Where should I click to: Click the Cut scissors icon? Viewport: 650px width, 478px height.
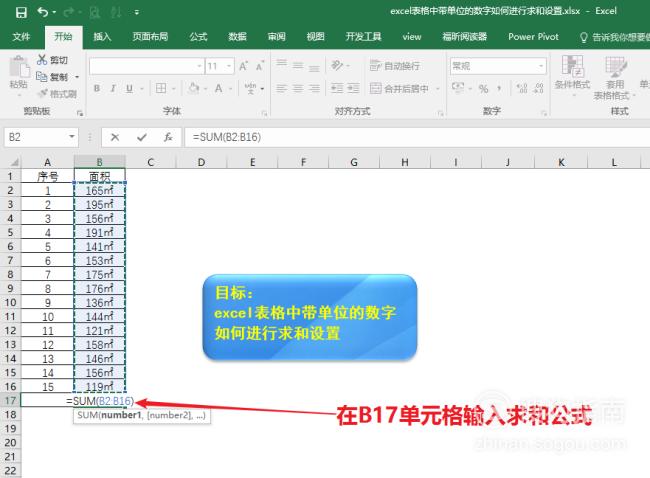[x=41, y=60]
